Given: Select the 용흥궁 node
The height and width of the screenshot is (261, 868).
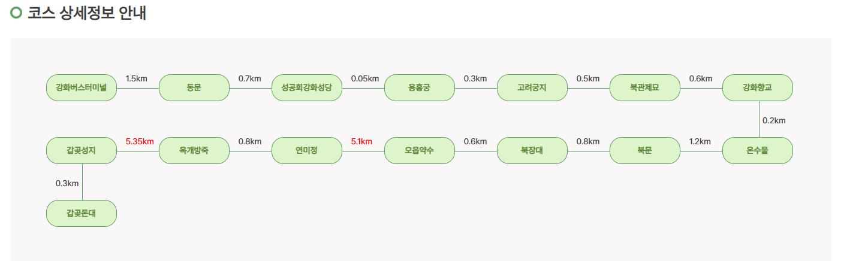Looking at the screenshot, I should 420,87.
